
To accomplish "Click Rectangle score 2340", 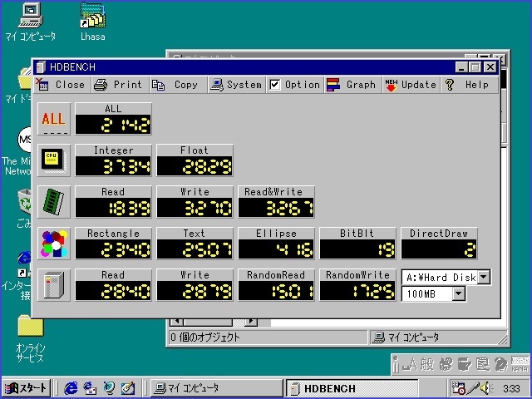I will point(113,249).
